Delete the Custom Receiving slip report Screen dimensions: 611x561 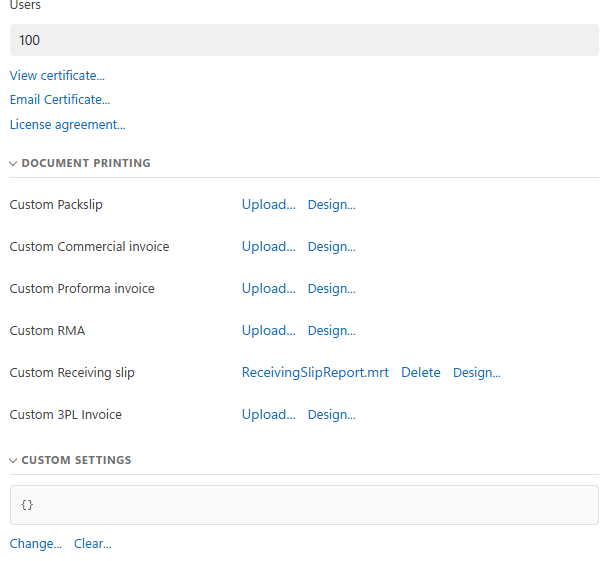coord(421,372)
